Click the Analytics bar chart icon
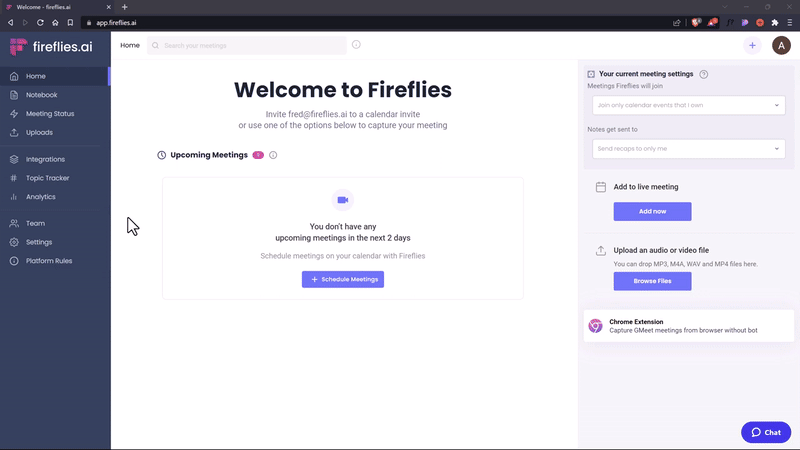Viewport: 800px width, 450px height. (x=14, y=197)
